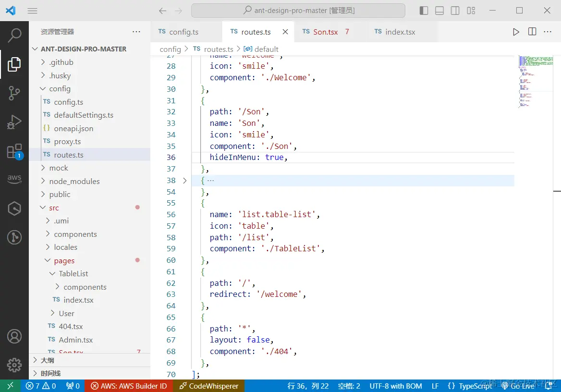Go forward with the right arrow
Image resolution: width=561 pixels, height=392 pixels.
coord(178,11)
